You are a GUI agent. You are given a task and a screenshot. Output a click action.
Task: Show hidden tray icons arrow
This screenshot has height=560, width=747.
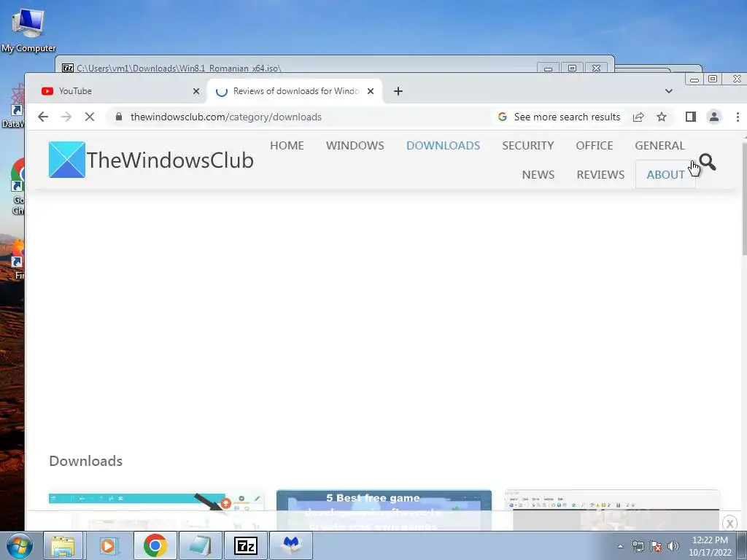point(620,546)
